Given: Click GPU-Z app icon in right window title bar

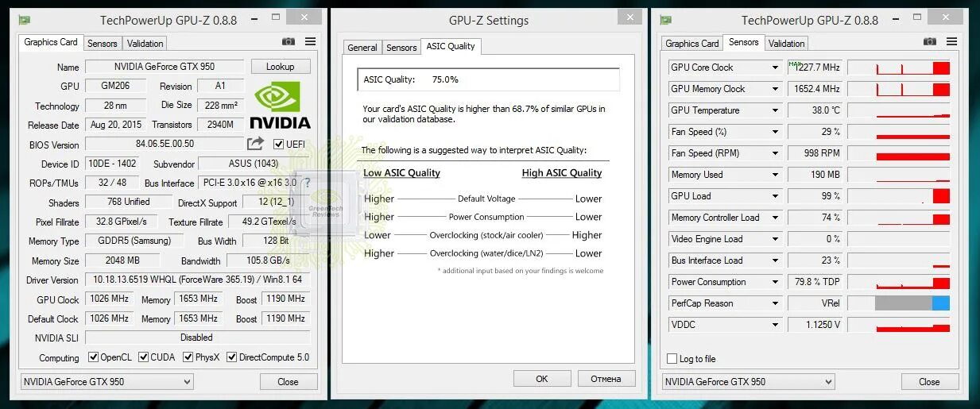Looking at the screenshot, I should pos(666,20).
